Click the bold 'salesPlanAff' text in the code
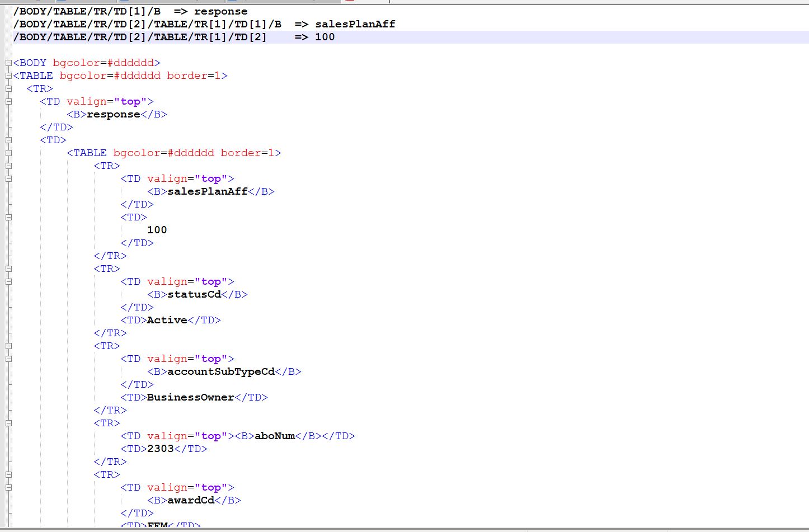The image size is (809, 532). pyautogui.click(x=208, y=191)
